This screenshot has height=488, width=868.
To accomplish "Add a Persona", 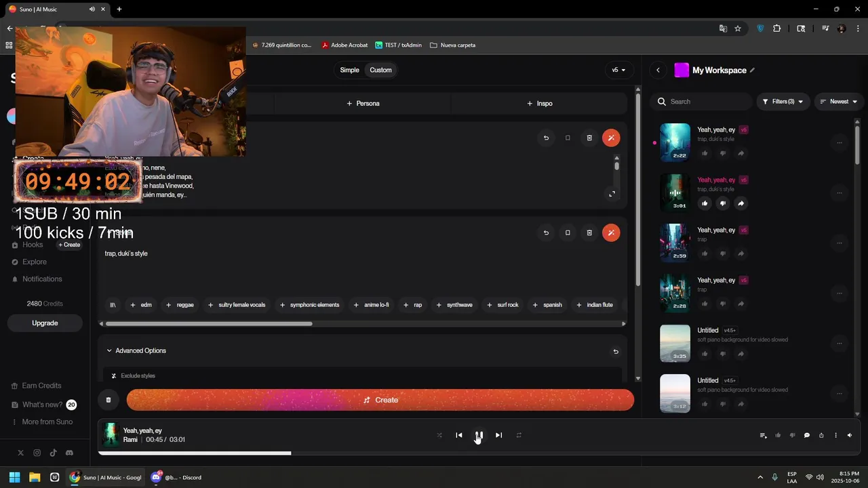I will pos(363,104).
